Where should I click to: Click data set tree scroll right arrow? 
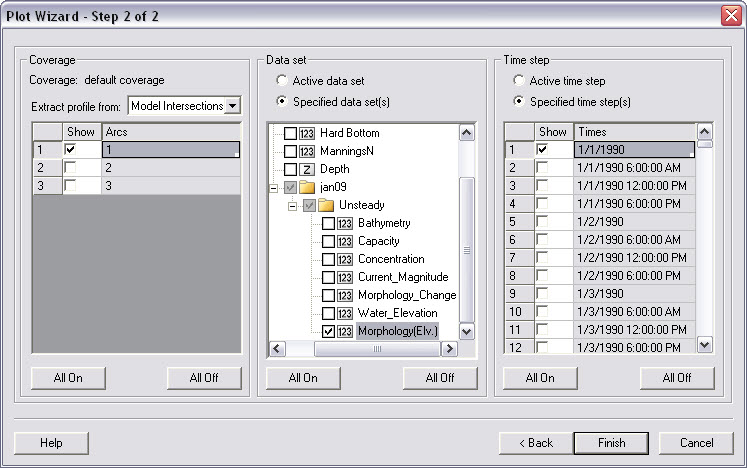point(449,349)
